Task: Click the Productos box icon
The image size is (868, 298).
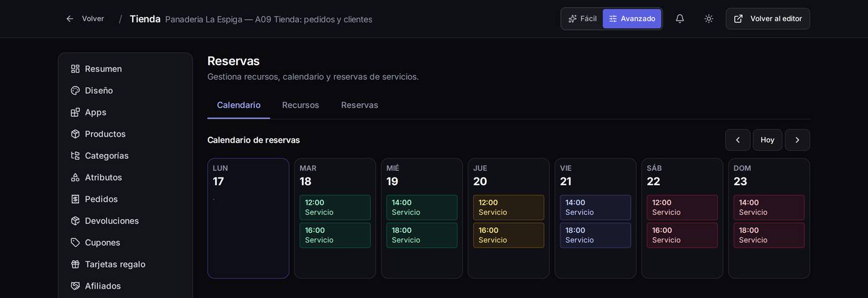Action: click(x=75, y=134)
